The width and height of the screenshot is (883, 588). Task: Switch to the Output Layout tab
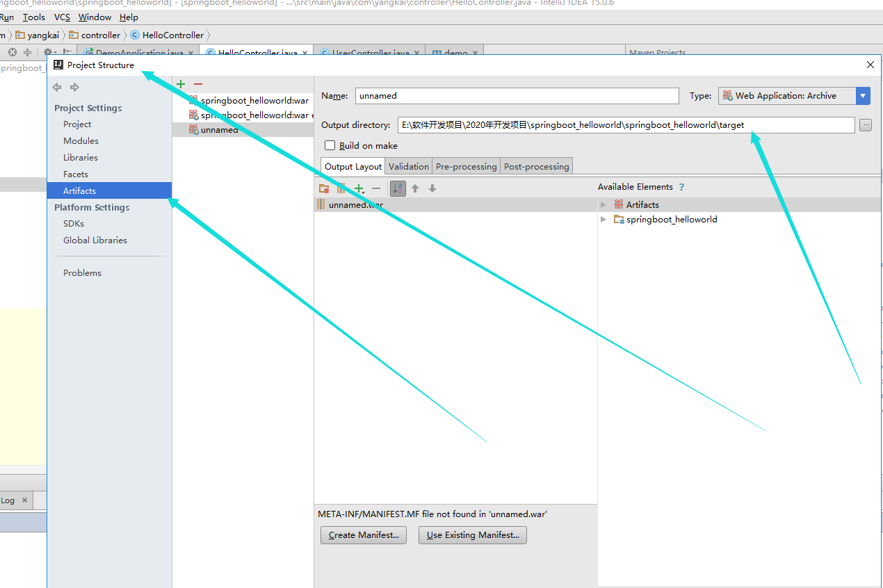pyautogui.click(x=353, y=166)
